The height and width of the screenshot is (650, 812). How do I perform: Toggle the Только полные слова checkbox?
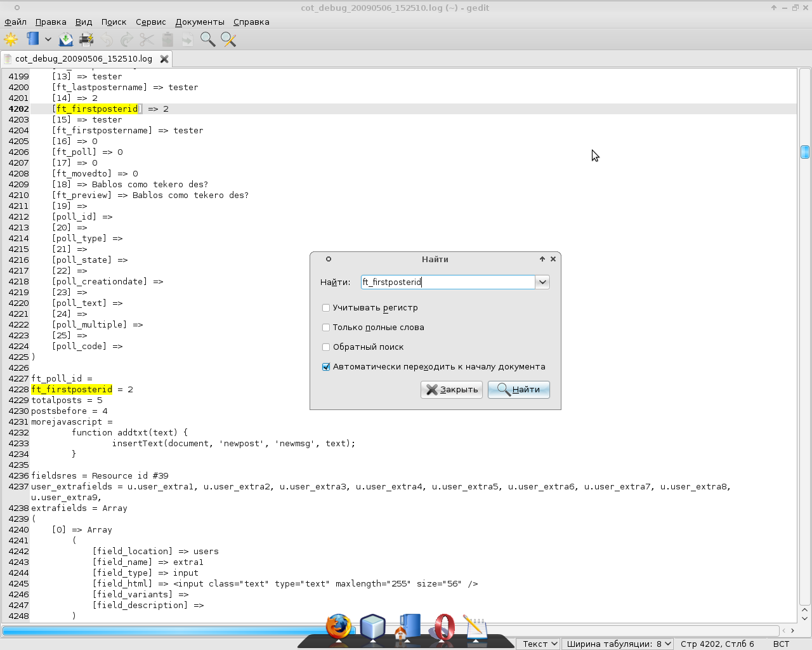326,328
